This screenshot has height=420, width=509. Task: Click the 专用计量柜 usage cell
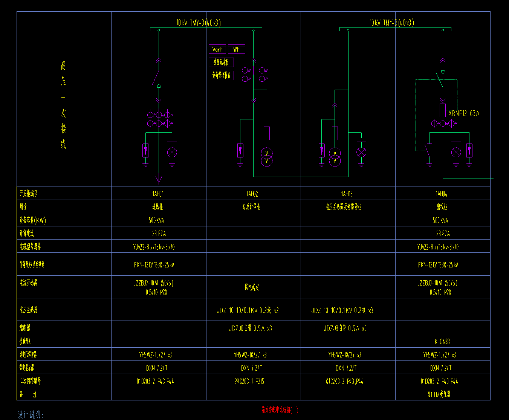(x=251, y=207)
